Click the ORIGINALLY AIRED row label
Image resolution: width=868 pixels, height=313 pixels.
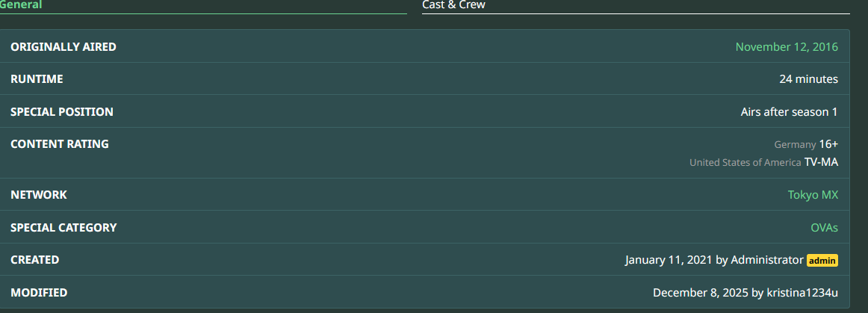click(x=63, y=47)
